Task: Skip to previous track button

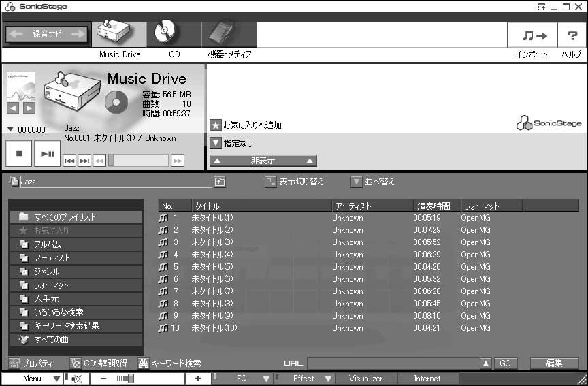Action: click(69, 161)
